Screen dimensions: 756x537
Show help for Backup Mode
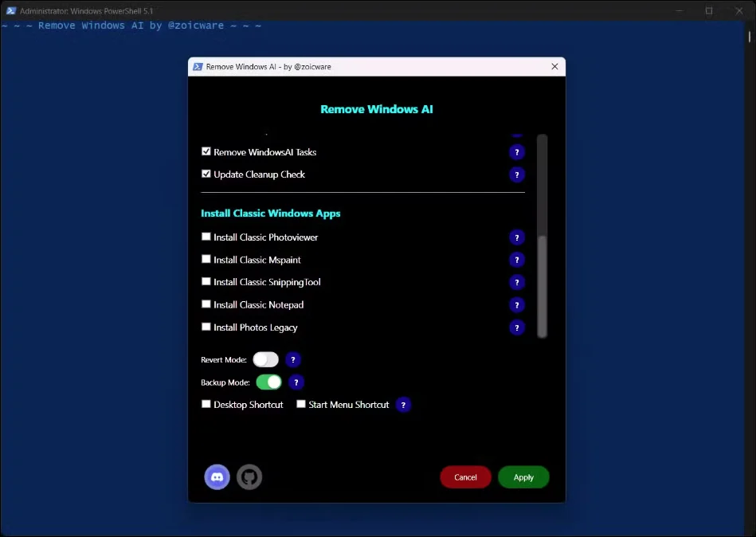296,382
